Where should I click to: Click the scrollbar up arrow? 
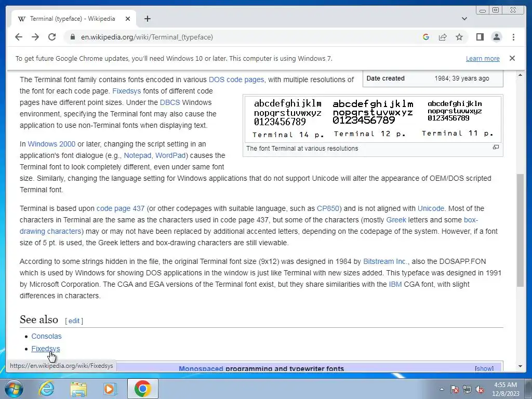(x=520, y=75)
